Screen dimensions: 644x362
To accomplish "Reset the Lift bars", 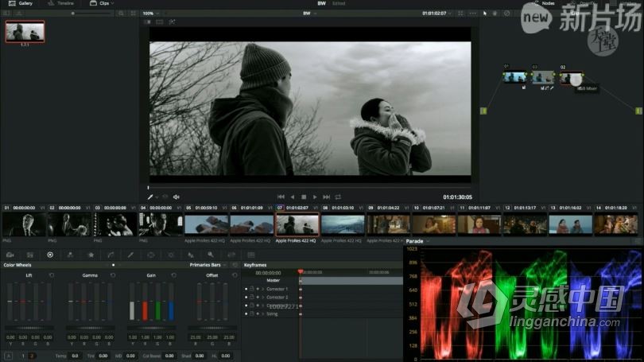I will [52, 275].
